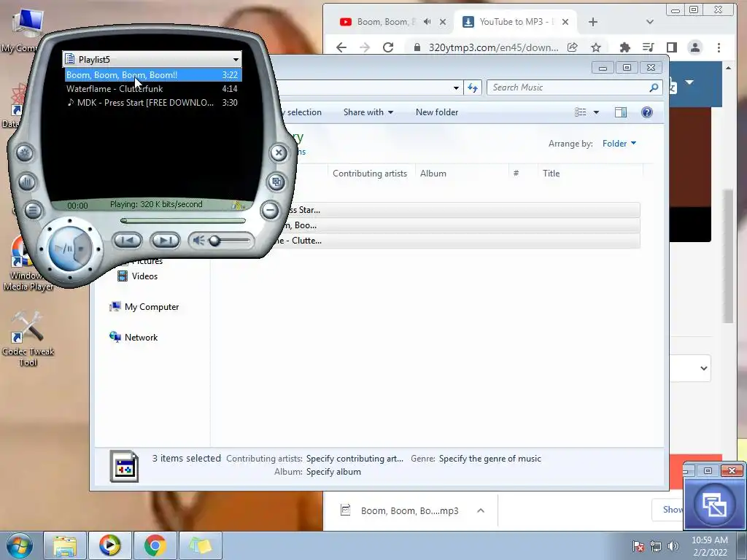Mute the YouTube tab audio icon
747x560 pixels.
point(427,22)
